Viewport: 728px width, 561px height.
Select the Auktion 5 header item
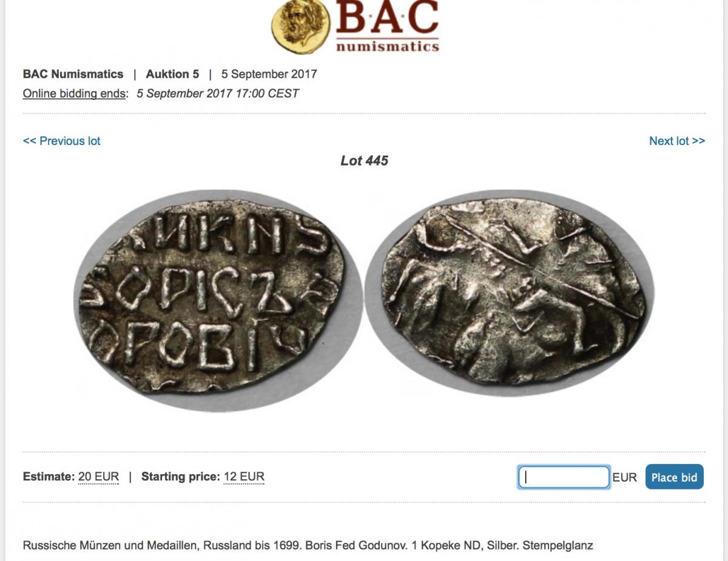(x=172, y=74)
